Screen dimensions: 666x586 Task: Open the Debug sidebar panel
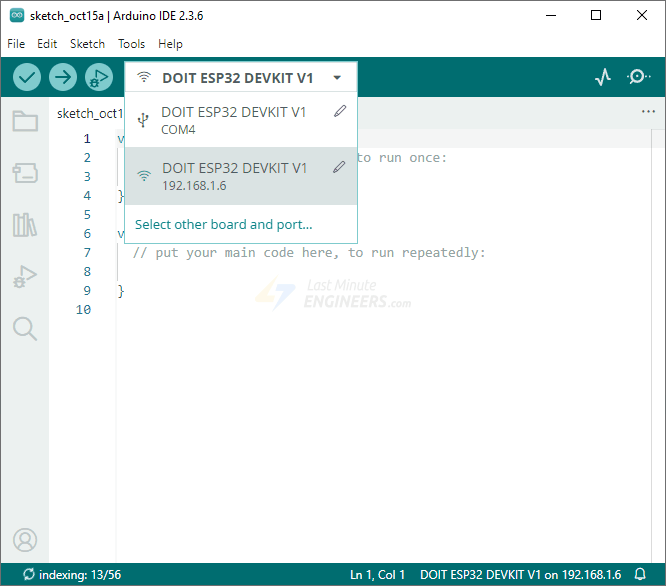click(25, 276)
